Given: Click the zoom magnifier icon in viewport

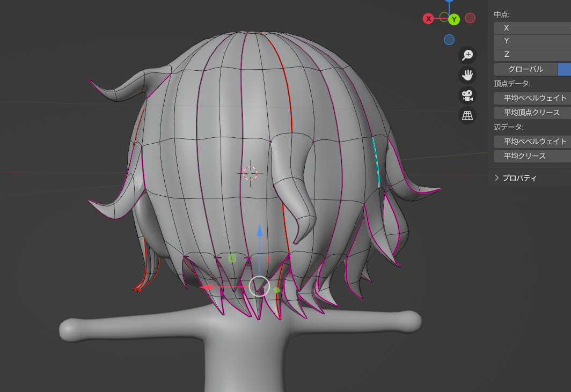Looking at the screenshot, I should point(467,55).
